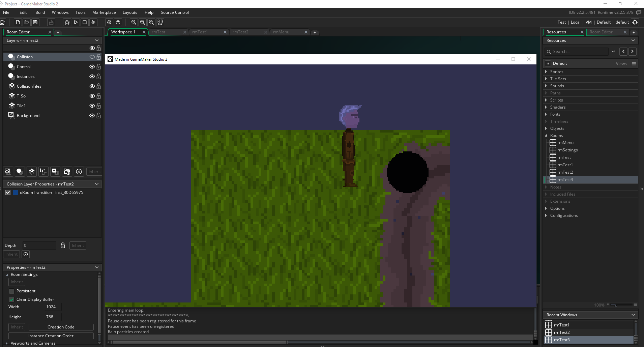Open Game Options gear icon

109,22
